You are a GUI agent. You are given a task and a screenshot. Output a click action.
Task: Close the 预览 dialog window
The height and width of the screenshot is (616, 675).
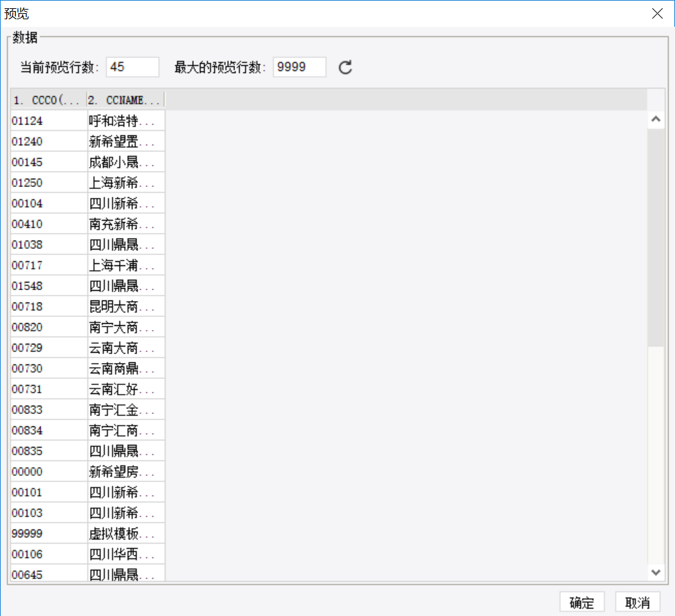point(657,13)
